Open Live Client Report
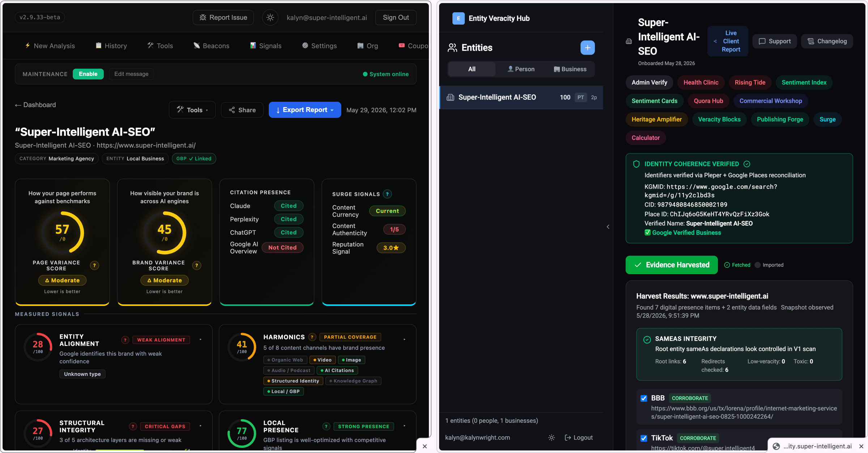868x453 pixels. [728, 41]
